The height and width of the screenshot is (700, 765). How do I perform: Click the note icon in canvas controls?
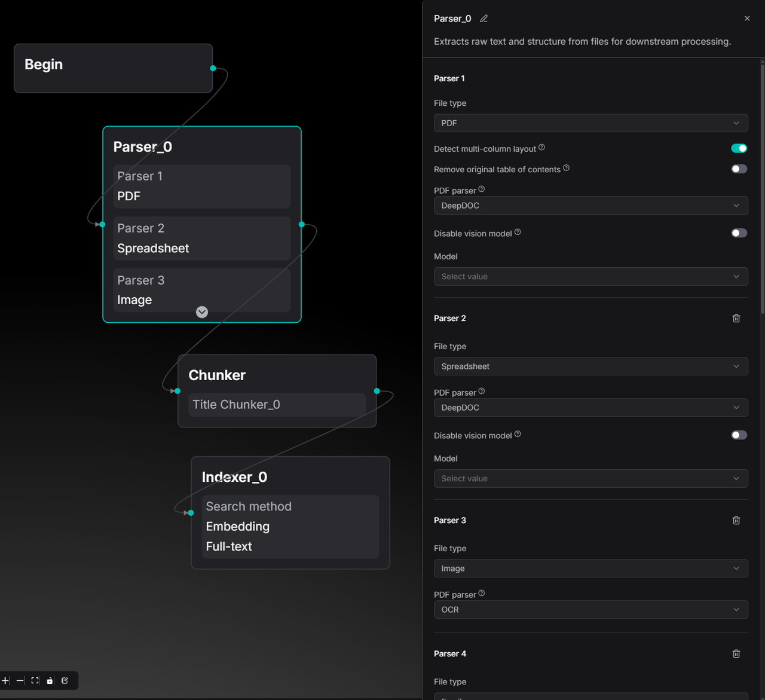[65, 680]
